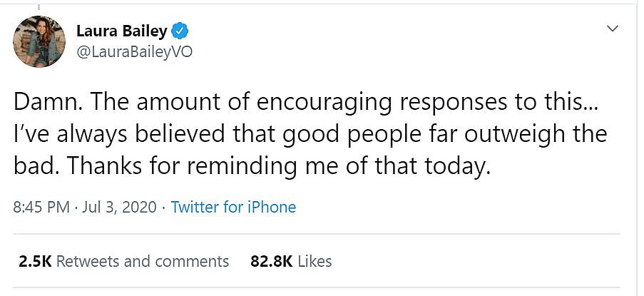Show the 82.8K Likes list

[291, 261]
